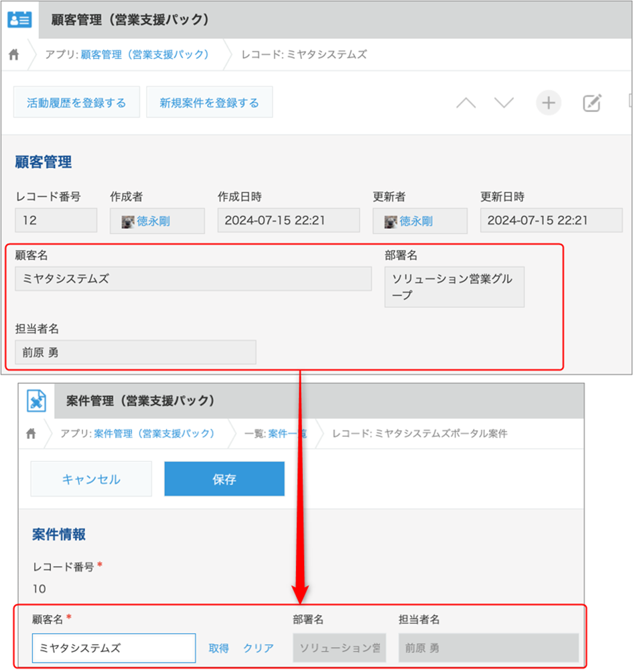Click the クリア link beside customer name
The image size is (633, 672).
coord(258,648)
